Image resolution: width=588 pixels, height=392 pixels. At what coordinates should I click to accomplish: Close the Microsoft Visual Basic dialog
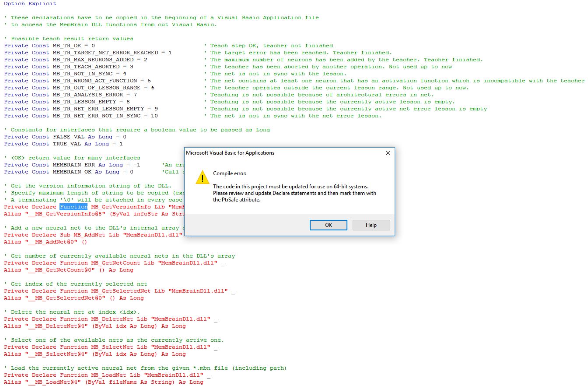pyautogui.click(x=388, y=153)
